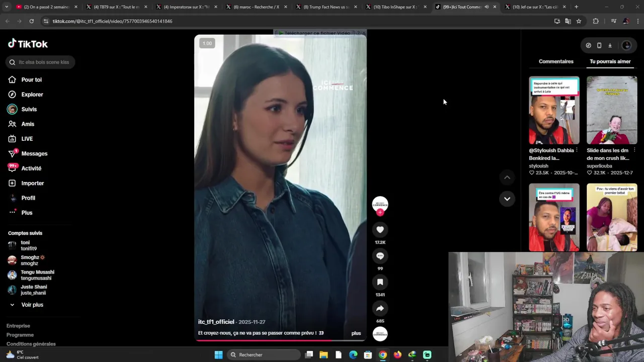The height and width of the screenshot is (362, 644).
Task: Bookmark this page with star icon
Action: [x=579, y=21]
